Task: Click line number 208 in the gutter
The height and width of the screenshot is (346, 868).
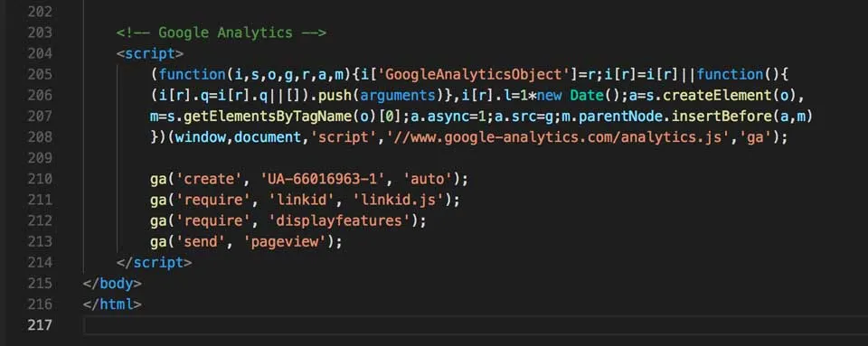Action: click(39, 137)
